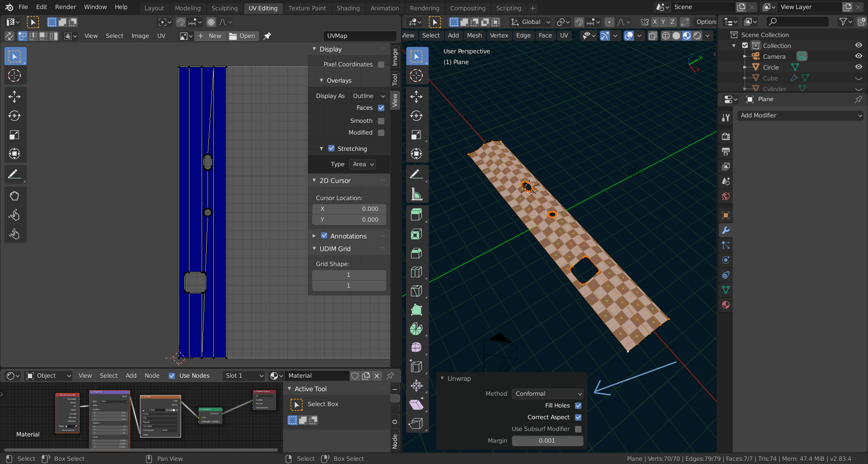Open the Modifier Properties wrench tab
868x464 pixels.
point(725,230)
